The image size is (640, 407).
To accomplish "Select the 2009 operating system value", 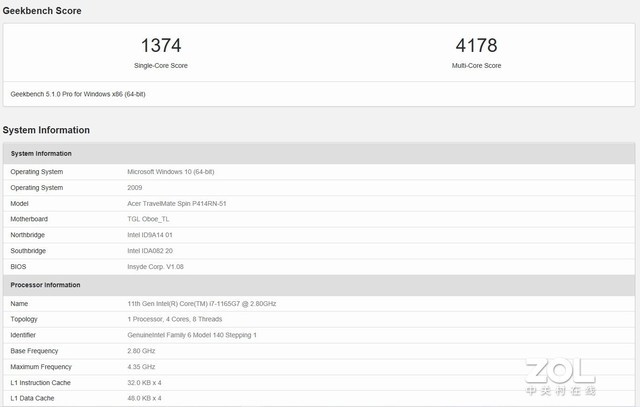I will tap(135, 188).
